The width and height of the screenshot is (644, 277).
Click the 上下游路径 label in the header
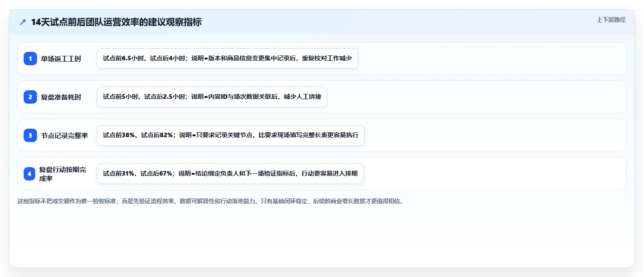[x=611, y=20]
